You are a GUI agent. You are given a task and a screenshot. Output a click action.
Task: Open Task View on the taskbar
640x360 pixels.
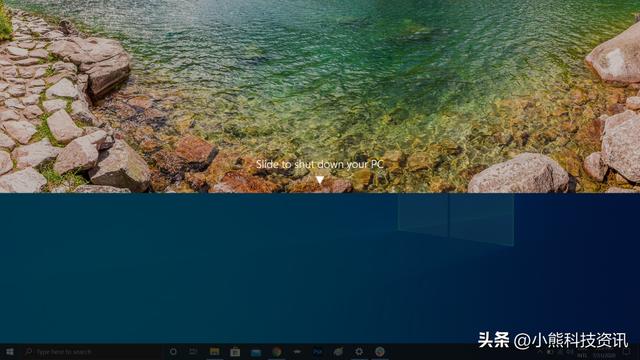tap(193, 351)
